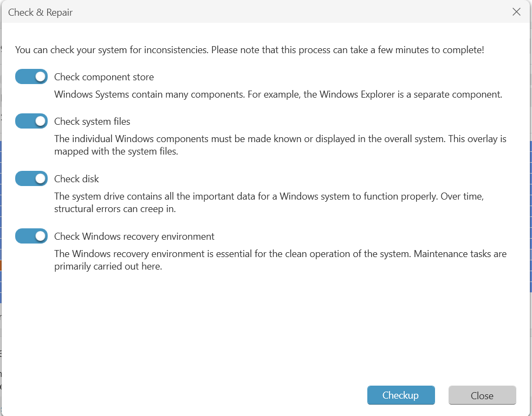Click the recovery environment maintenance tasks description
This screenshot has height=416, width=532.
[280, 260]
